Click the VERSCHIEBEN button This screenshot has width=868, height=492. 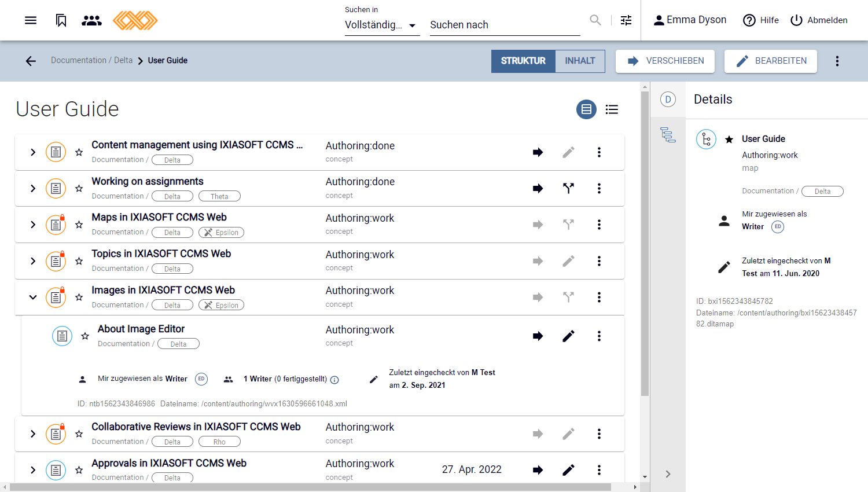(x=665, y=61)
